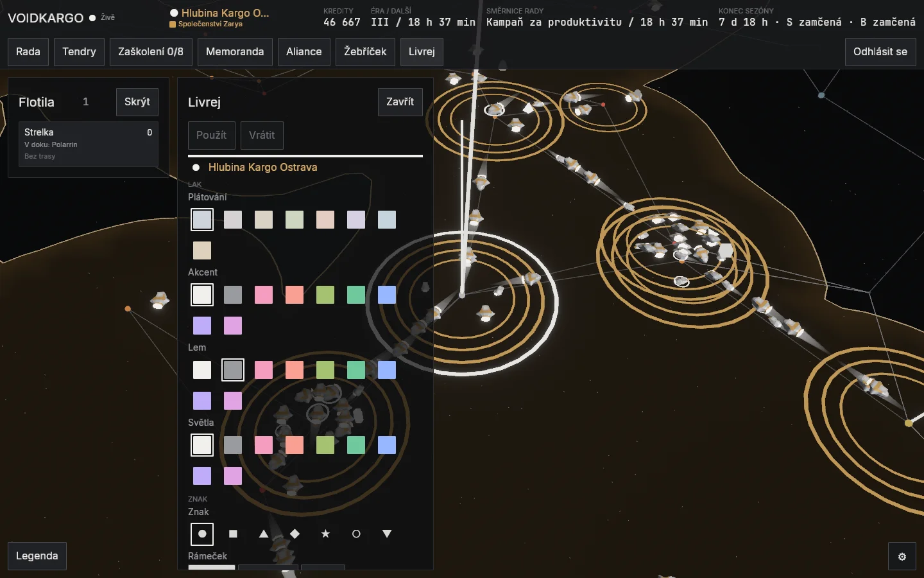This screenshot has height=578, width=924.
Task: Select the magenta Lem swatch
Action: 233,401
